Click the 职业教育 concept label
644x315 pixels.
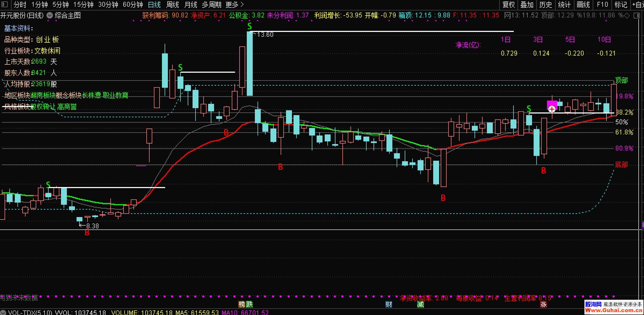coord(115,95)
